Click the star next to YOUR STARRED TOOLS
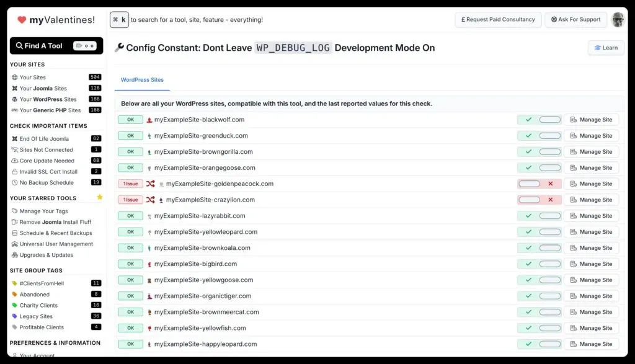635x364 pixels. 99,197
